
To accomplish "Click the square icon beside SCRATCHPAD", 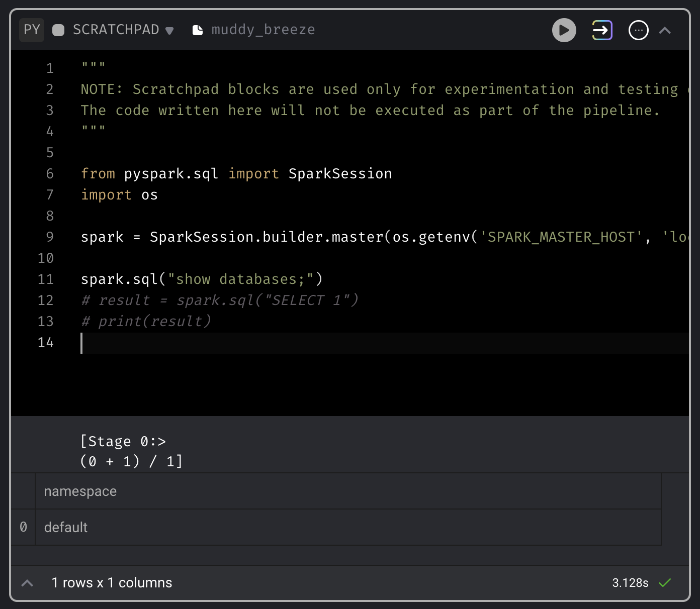I will tap(58, 30).
